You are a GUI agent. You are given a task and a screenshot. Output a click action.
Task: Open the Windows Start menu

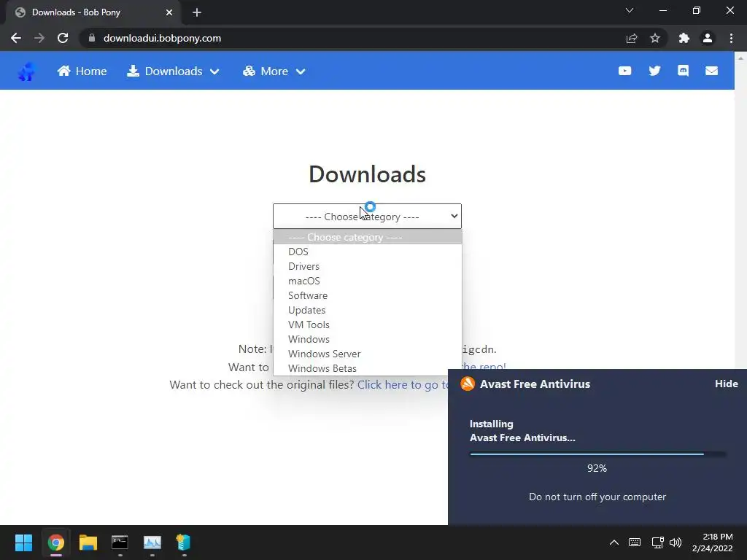(23, 542)
